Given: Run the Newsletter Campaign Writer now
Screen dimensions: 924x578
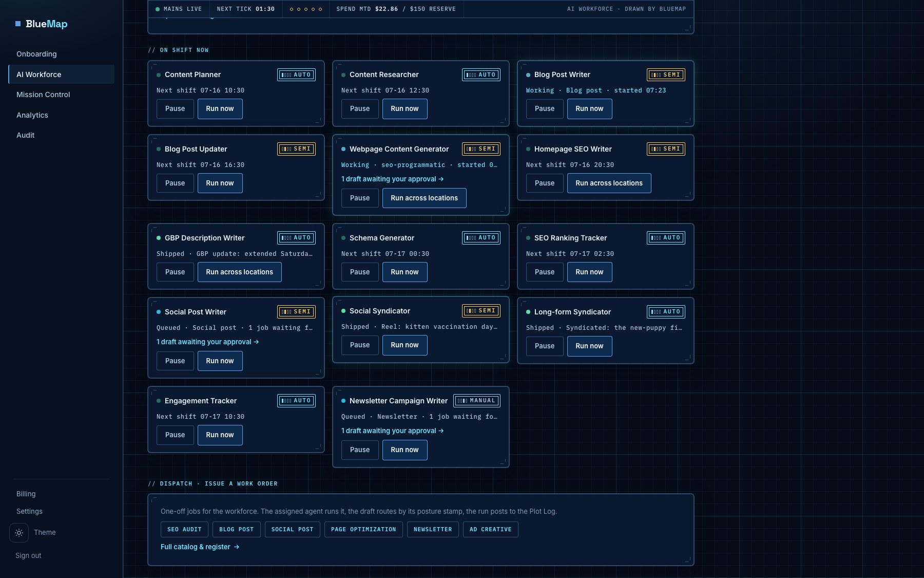Looking at the screenshot, I should 405,450.
